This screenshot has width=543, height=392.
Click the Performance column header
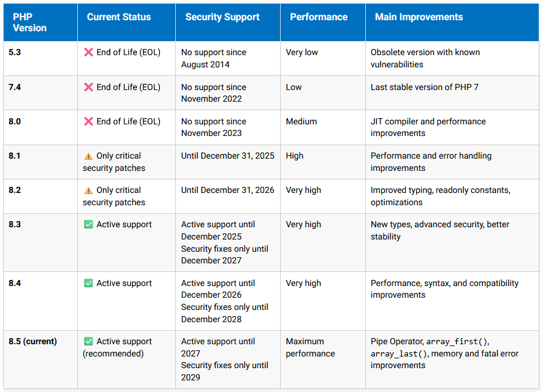319,17
